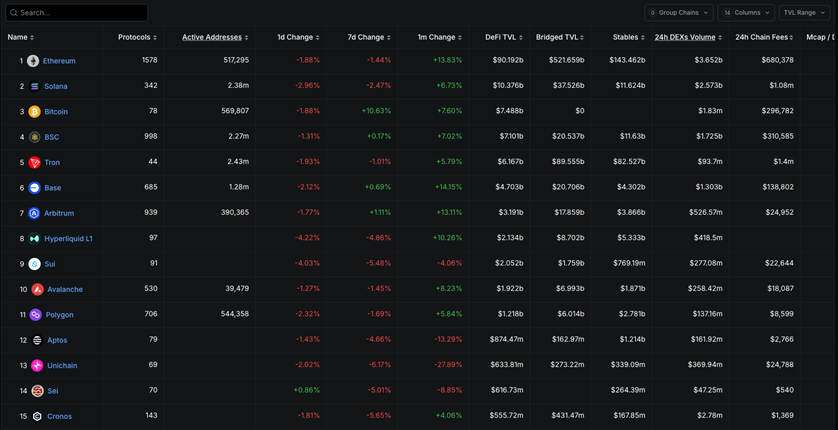The height and width of the screenshot is (430, 838).
Task: Sort table by DeFi TVL column
Action: [503, 37]
